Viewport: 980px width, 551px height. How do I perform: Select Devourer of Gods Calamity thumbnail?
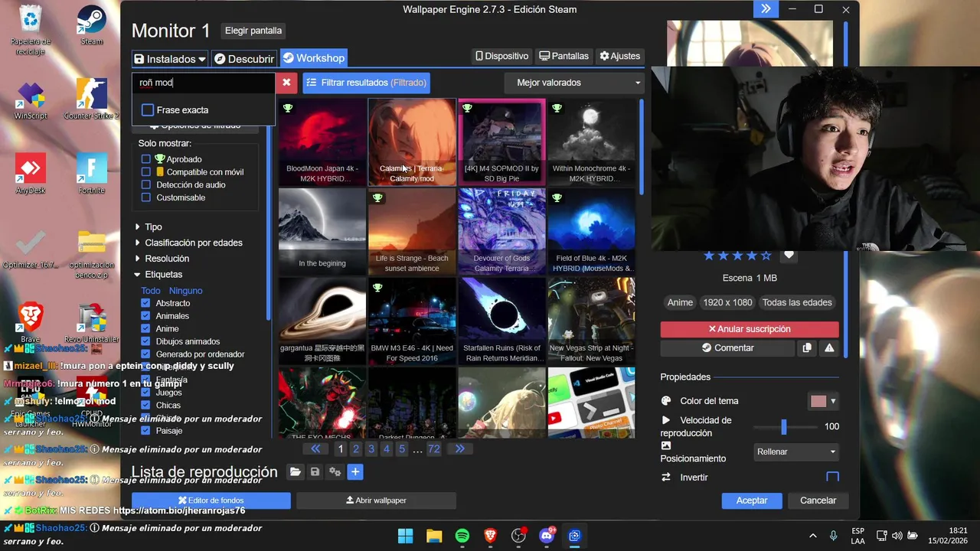[x=501, y=232]
